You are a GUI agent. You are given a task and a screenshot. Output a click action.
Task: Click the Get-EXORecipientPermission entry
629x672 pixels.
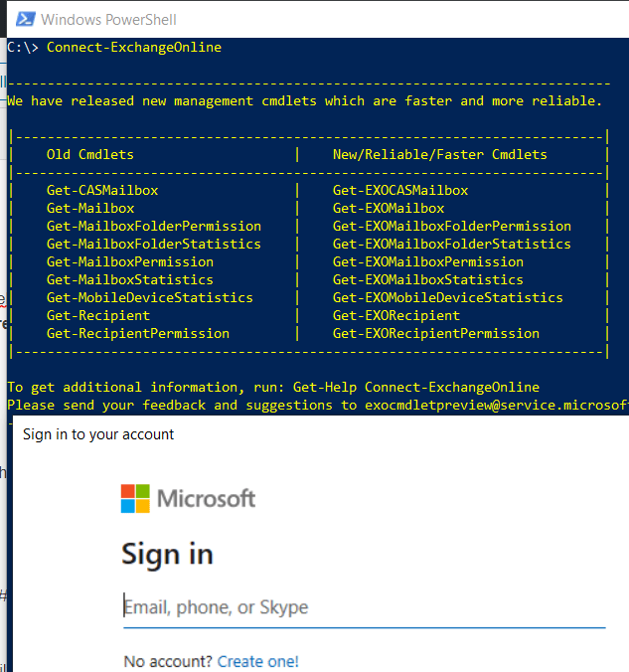[435, 333]
